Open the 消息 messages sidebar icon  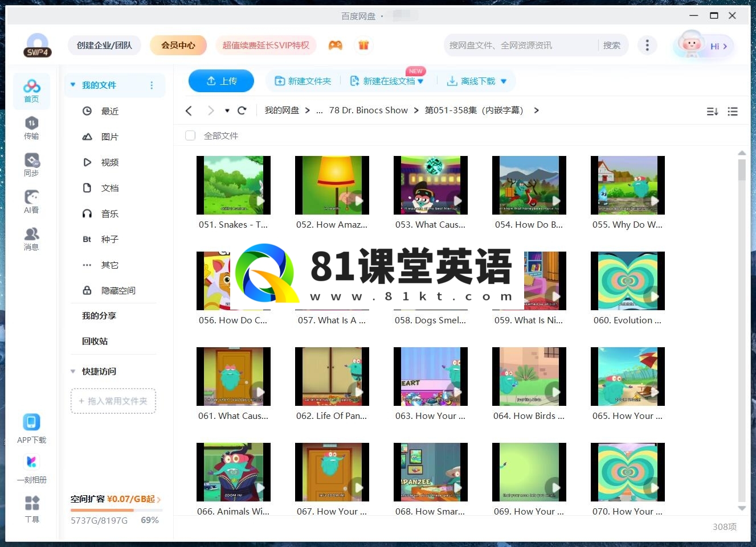tap(31, 239)
